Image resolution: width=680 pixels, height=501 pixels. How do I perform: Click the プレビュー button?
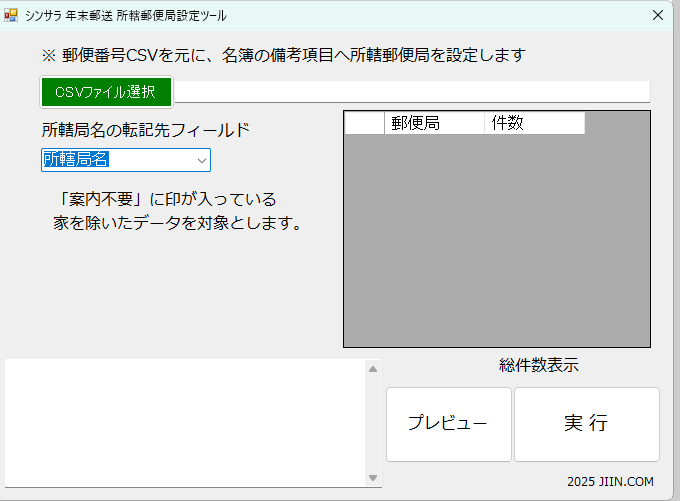448,424
